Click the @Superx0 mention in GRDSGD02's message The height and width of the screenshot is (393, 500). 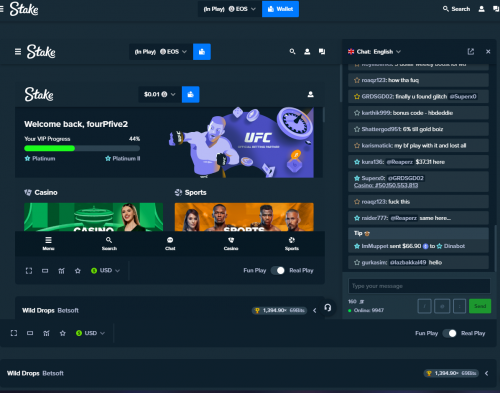(x=463, y=96)
